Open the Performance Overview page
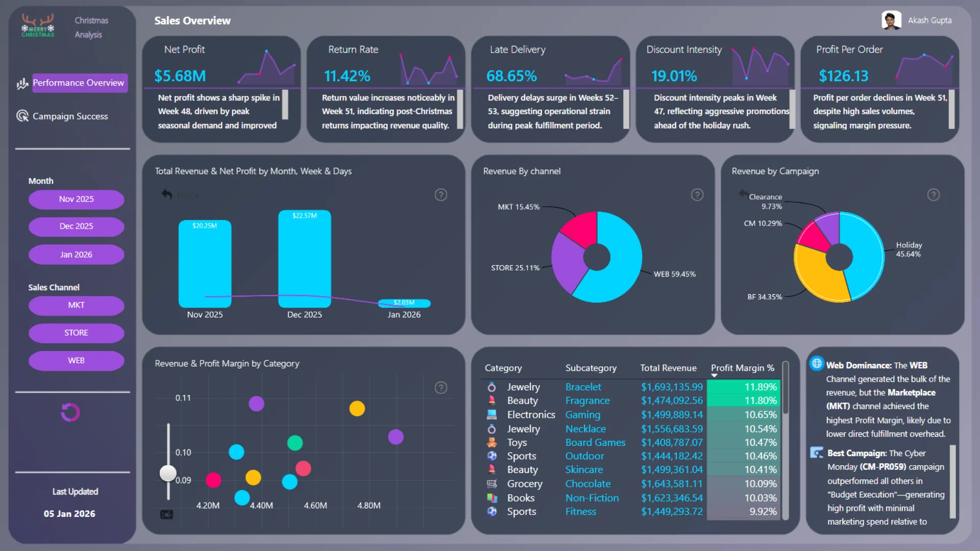 79,83
